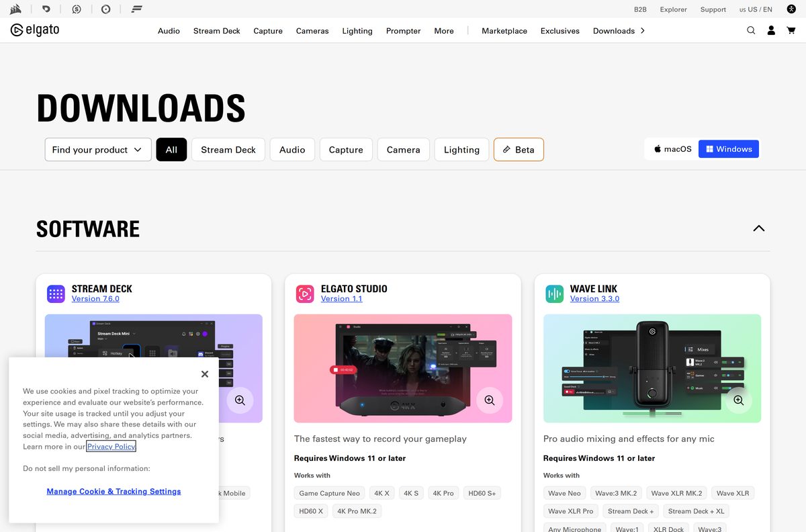Image resolution: width=806 pixels, height=532 pixels.
Task: Filter downloads by Stream Deck
Action: tap(228, 150)
